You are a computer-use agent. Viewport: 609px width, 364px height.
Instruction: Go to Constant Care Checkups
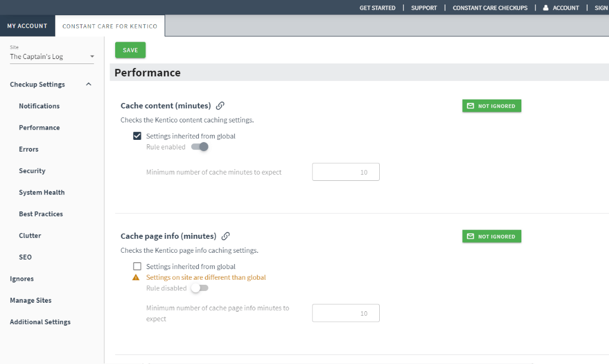pos(490,8)
